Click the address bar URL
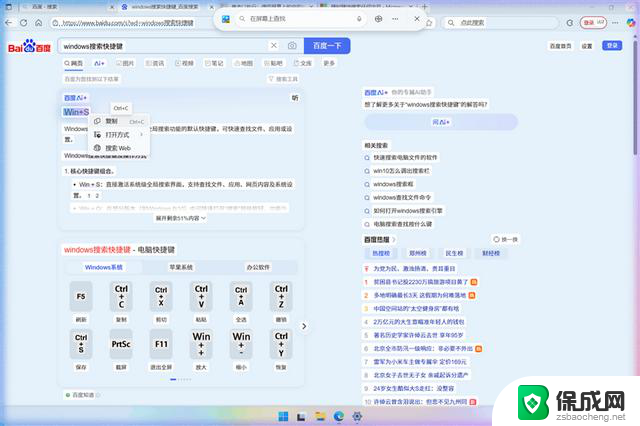 tap(128, 23)
